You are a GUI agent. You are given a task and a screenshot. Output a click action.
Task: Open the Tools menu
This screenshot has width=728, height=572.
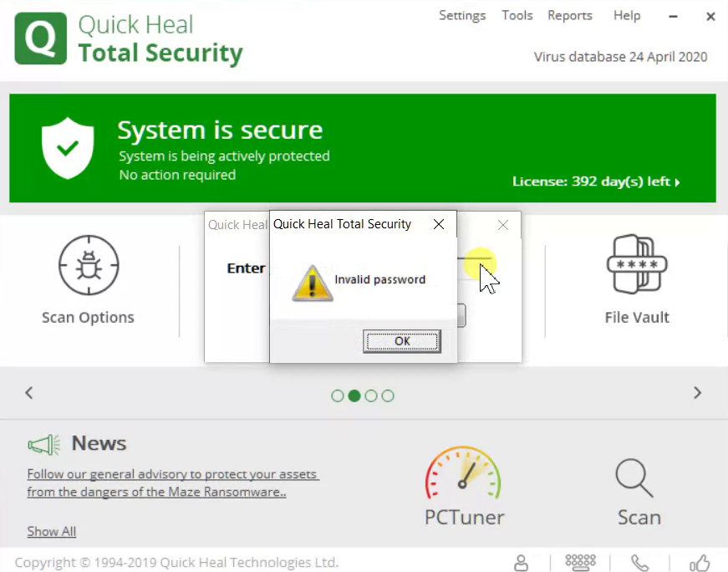coord(517,15)
